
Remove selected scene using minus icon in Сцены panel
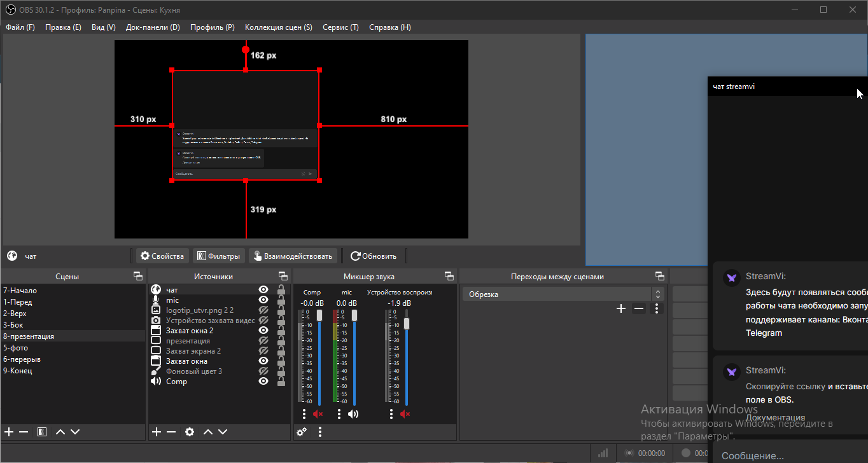click(x=24, y=432)
